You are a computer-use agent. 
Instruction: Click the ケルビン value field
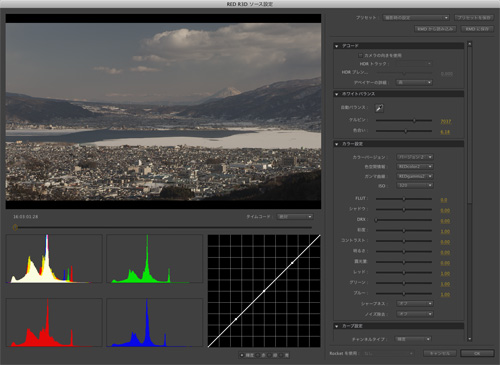(446, 122)
